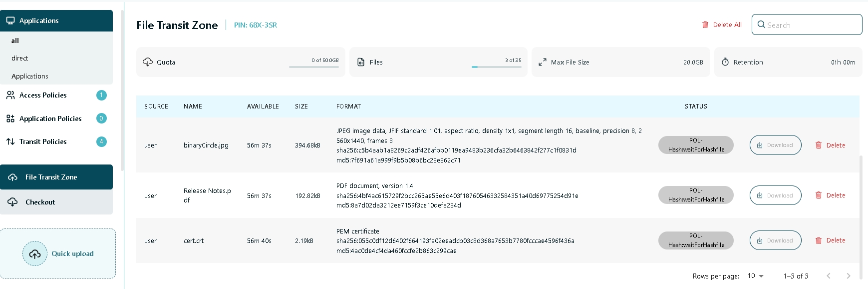Collapse the Applications sidebar section
Viewport: 868px width, 289px height.
coord(56,20)
